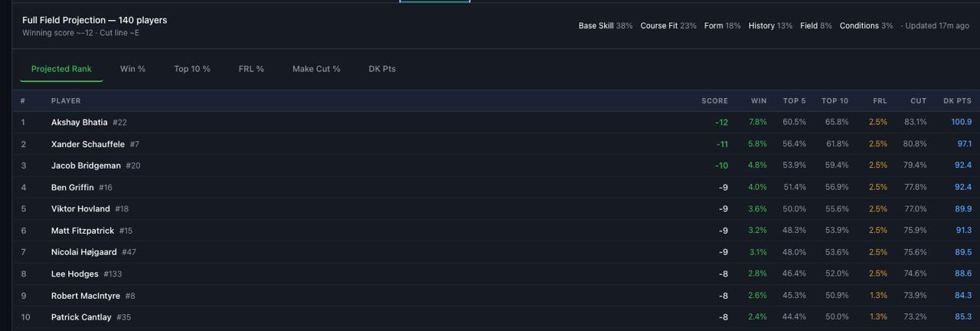Click Patrick Cantlay's name
The width and height of the screenshot is (980, 331).
click(x=81, y=317)
